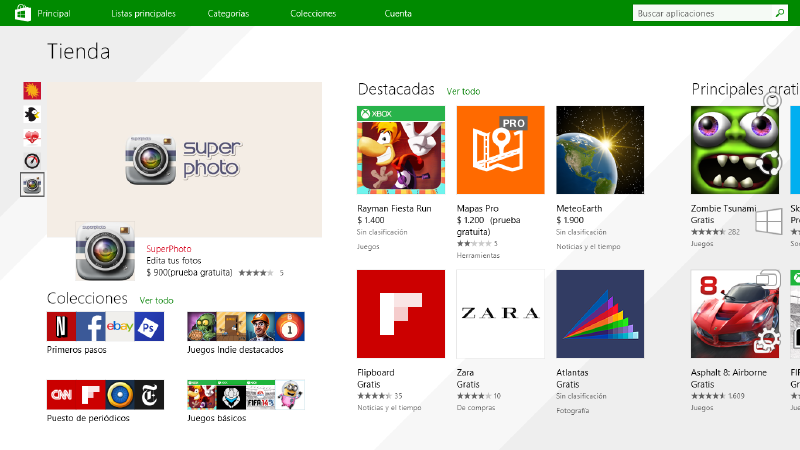
Task: Click the CNN icon in Puesto de periódicos
Action: 61,394
